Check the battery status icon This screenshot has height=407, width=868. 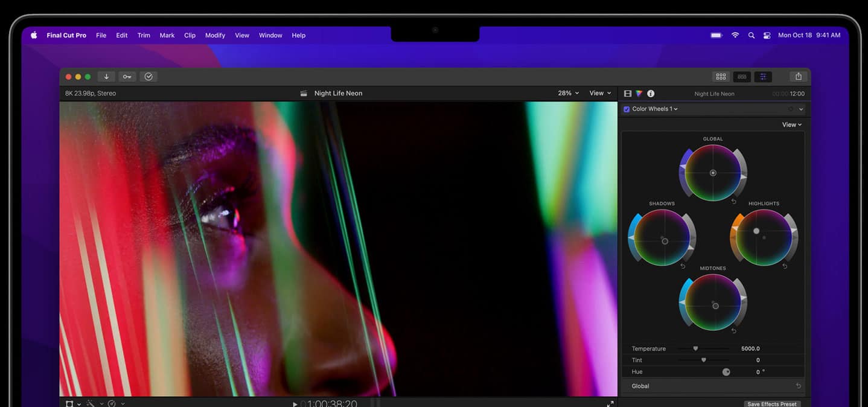coord(716,35)
